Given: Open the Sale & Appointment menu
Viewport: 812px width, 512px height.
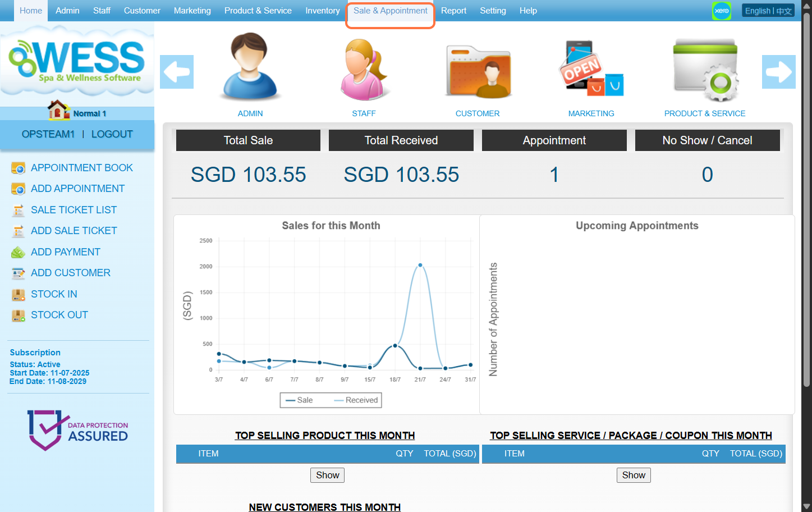Looking at the screenshot, I should (390, 11).
